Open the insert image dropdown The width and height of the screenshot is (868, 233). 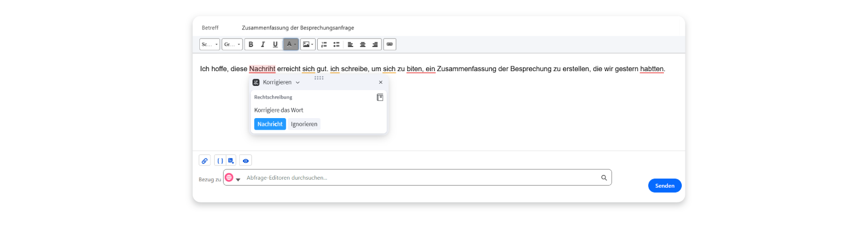click(308, 44)
